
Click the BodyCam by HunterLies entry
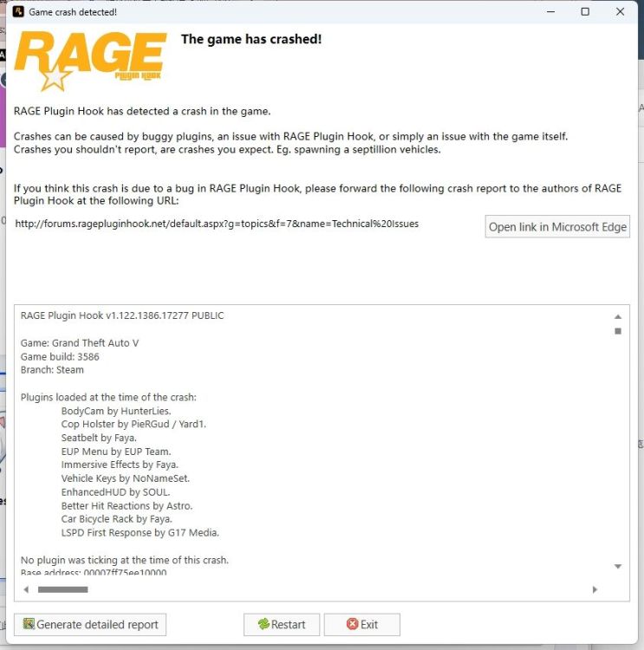pos(115,410)
